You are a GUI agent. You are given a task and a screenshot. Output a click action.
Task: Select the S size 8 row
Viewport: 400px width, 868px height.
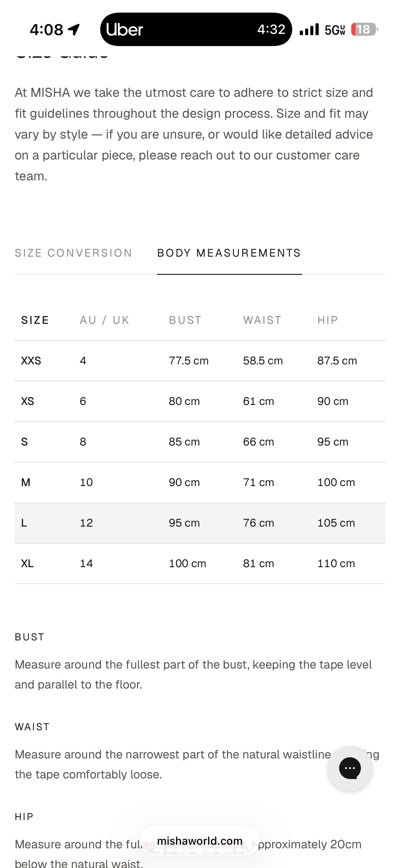click(x=200, y=441)
